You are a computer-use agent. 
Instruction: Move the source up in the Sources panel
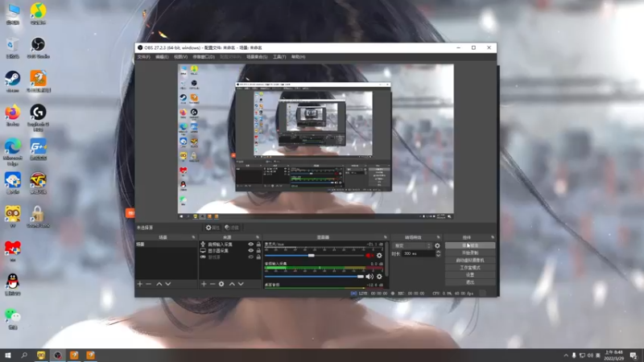(x=232, y=284)
